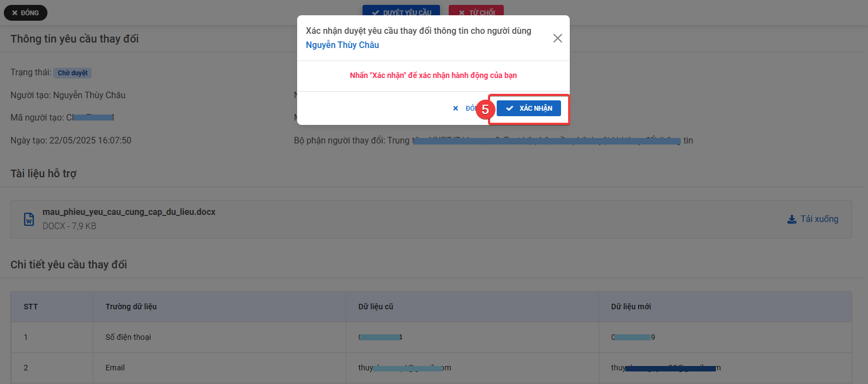Open the Nguyễn Thùy Châu user link
This screenshot has height=384, width=868.
point(342,45)
